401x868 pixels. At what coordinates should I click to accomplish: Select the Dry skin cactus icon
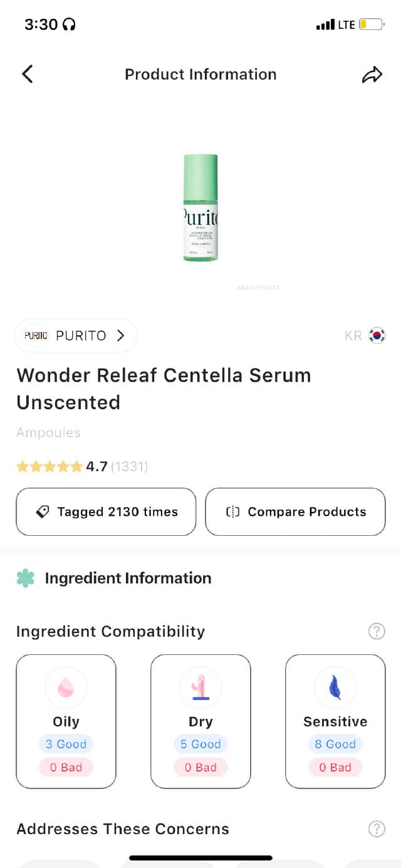(200, 687)
